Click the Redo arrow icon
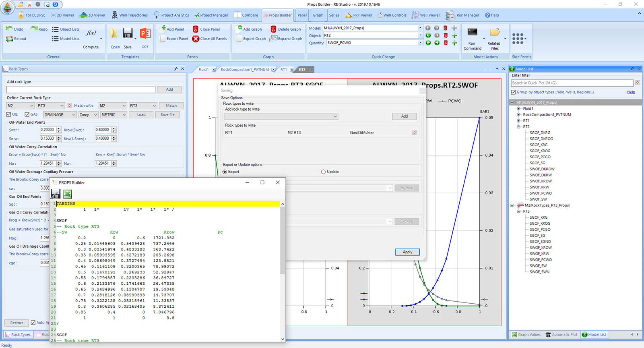Viewport: 644px width, 348px height. [34, 29]
